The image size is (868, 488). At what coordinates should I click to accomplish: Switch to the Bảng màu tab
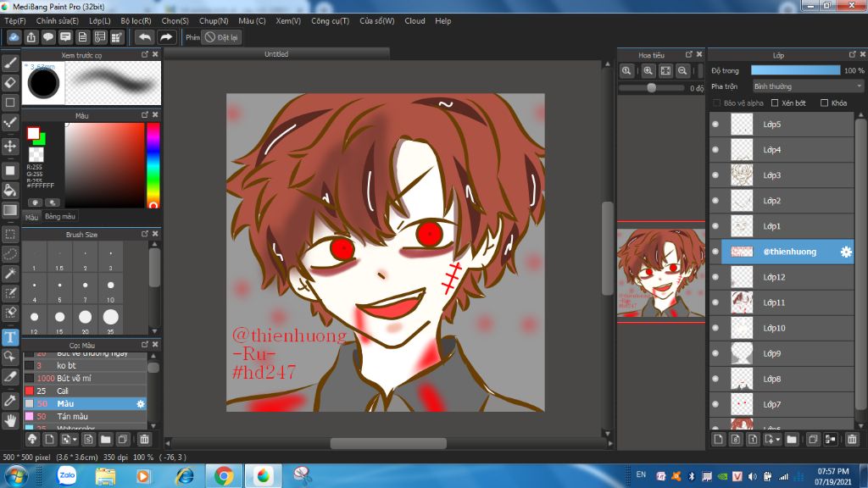(60, 216)
